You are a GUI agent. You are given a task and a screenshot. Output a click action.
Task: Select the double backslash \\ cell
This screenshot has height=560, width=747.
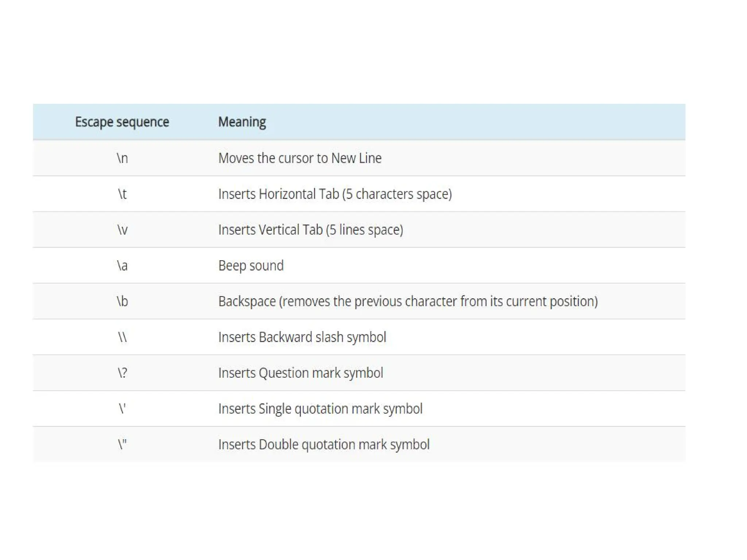coord(122,337)
